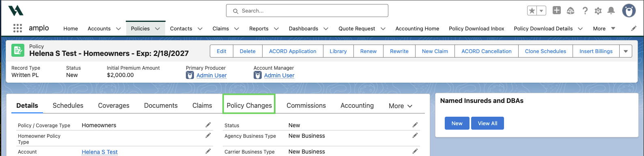Expand the Claims nav chevron
Image resolution: width=644 pixels, height=156 pixels.
pyautogui.click(x=237, y=29)
